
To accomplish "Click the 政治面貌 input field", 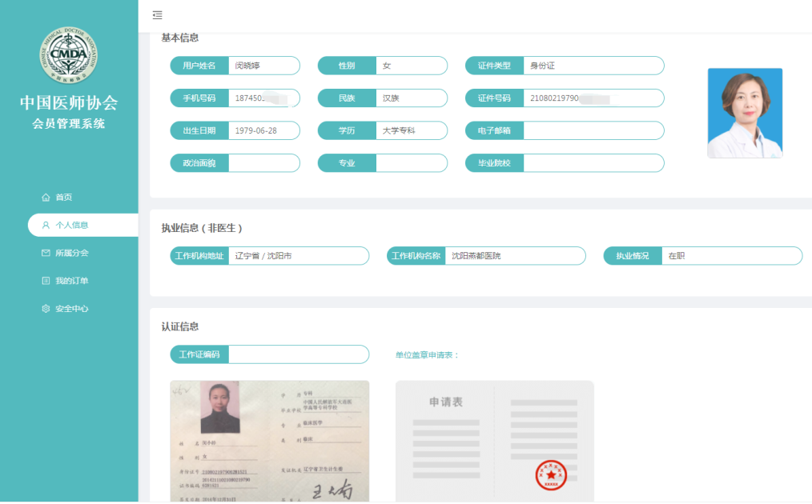I will tap(264, 162).
